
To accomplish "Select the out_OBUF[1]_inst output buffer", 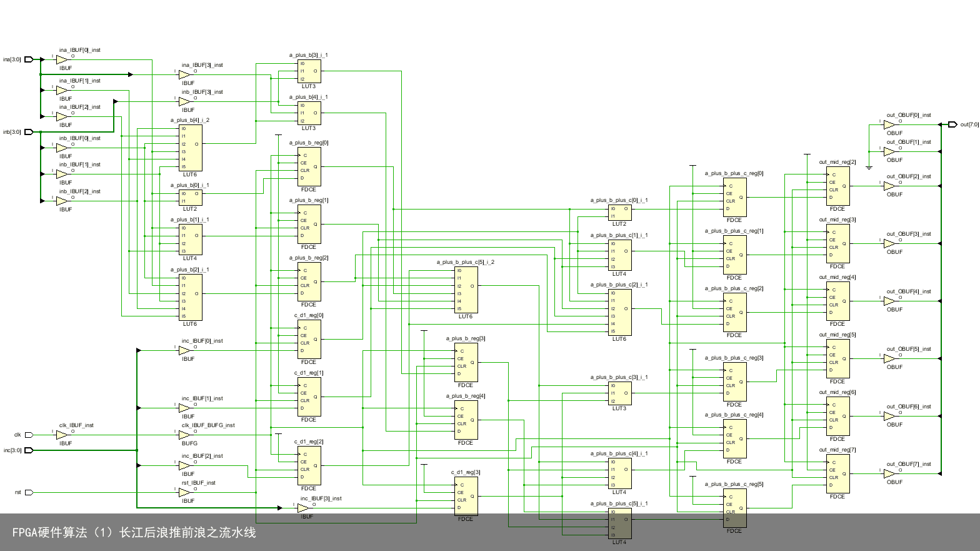I will pos(889,151).
